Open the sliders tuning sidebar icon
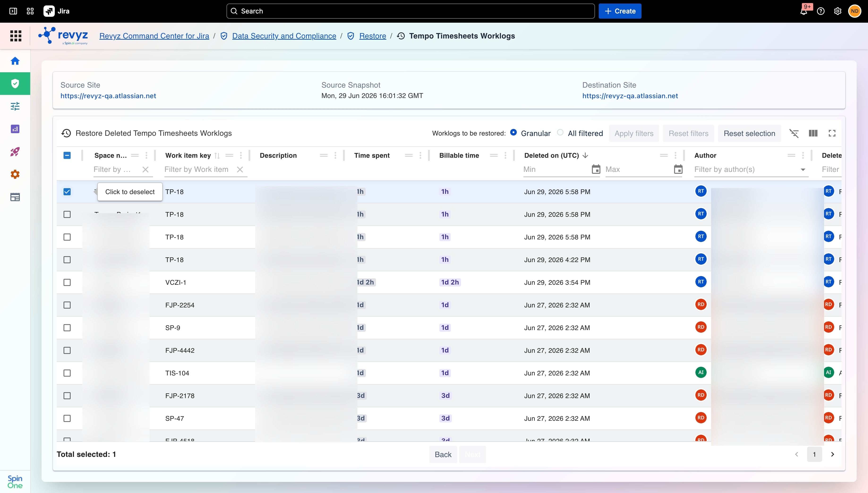 (15, 106)
